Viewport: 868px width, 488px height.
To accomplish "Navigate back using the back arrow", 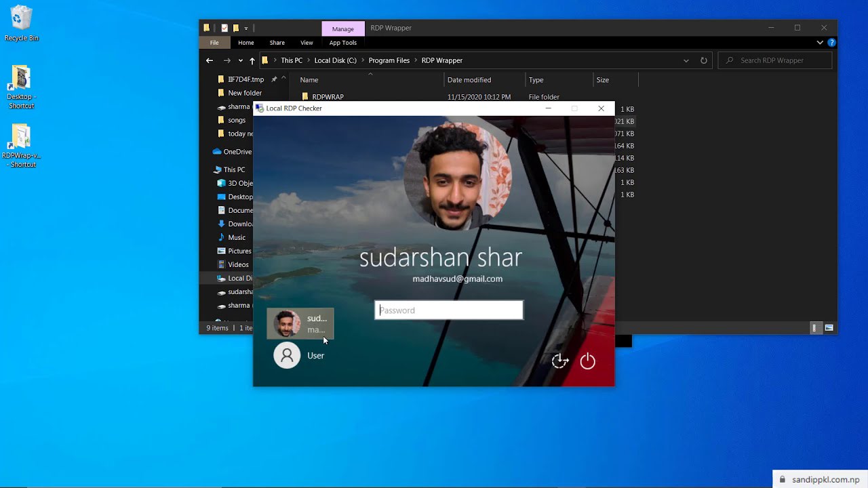I will 210,60.
